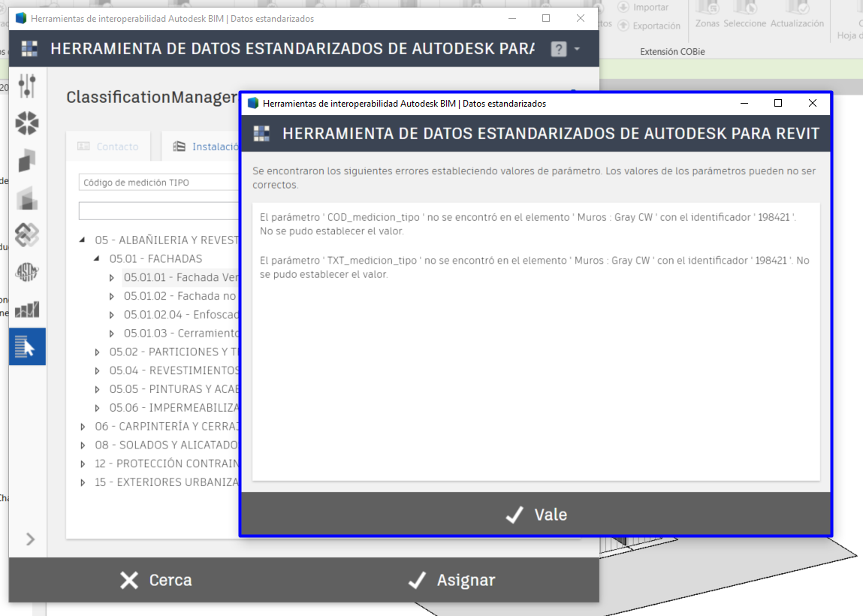Select the interlocked diamond icon in sidebar
Image resolution: width=863 pixels, height=616 pixels.
27,235
